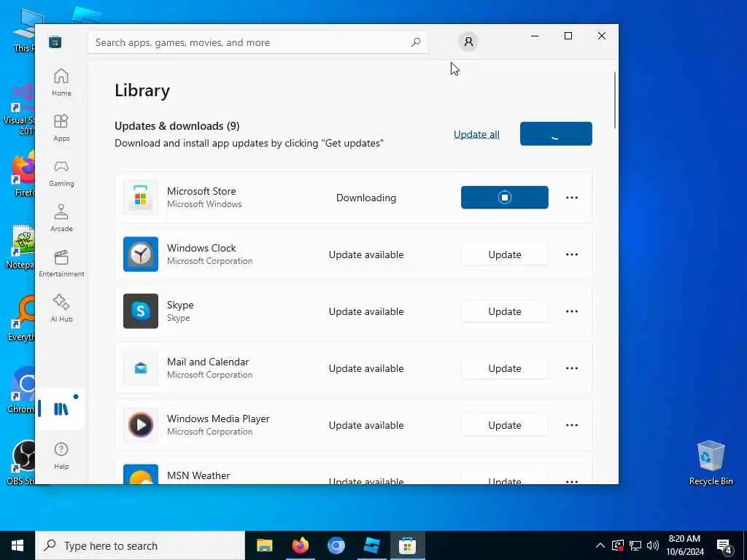Focus the Search apps, games, movies field
The height and width of the screenshot is (560, 747).
pyautogui.click(x=258, y=42)
